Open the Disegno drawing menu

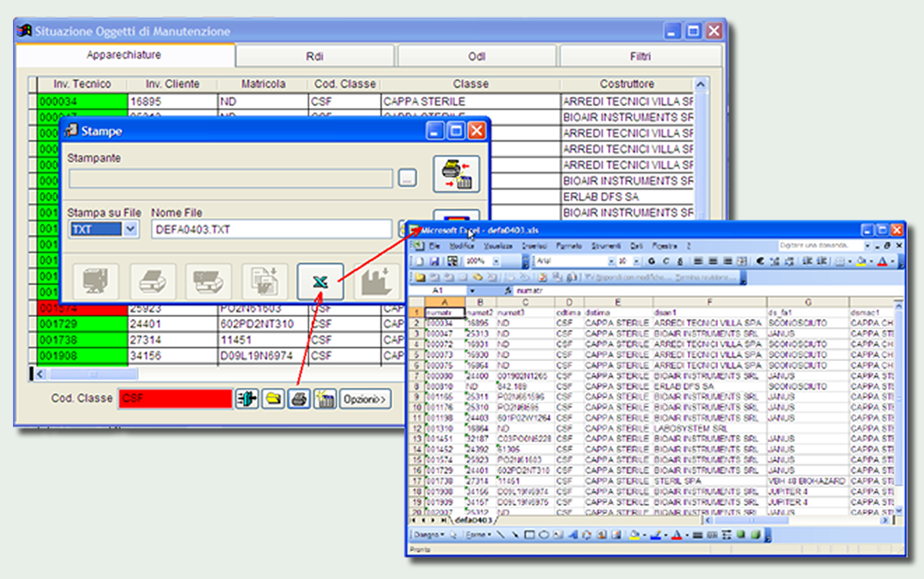click(x=428, y=535)
